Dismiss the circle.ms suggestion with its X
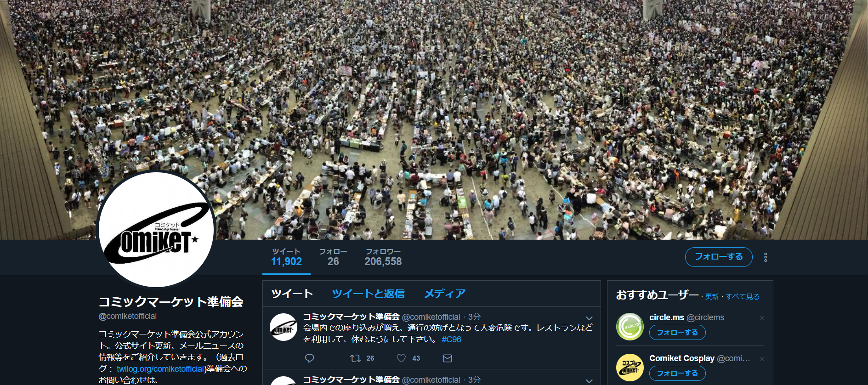 762,318
